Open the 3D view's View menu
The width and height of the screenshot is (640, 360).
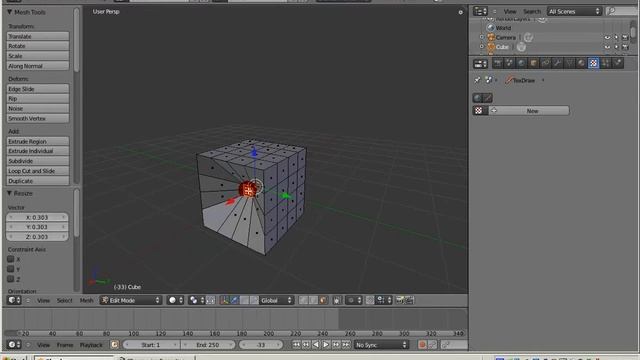tap(43, 300)
